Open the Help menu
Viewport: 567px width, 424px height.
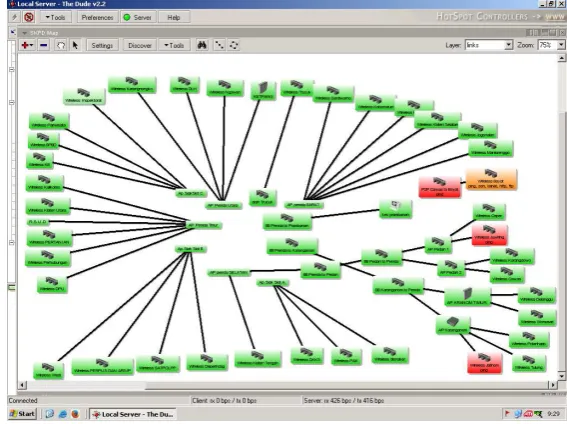174,17
